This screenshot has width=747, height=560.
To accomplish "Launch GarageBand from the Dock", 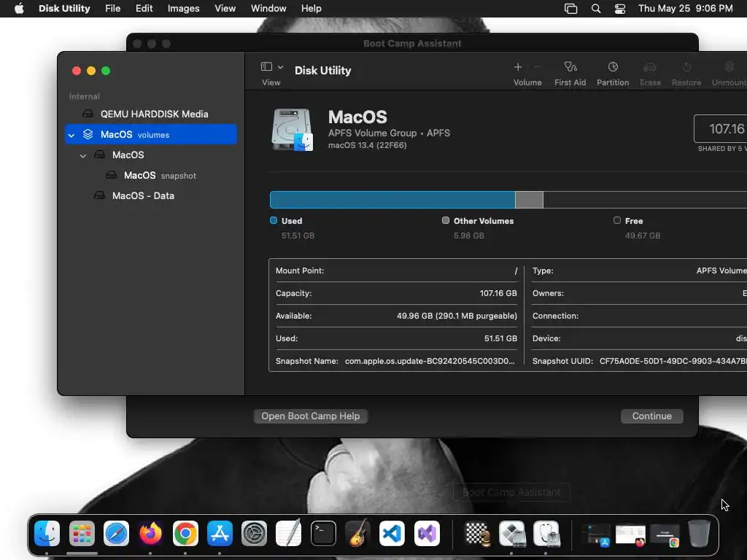I will pyautogui.click(x=357, y=533).
